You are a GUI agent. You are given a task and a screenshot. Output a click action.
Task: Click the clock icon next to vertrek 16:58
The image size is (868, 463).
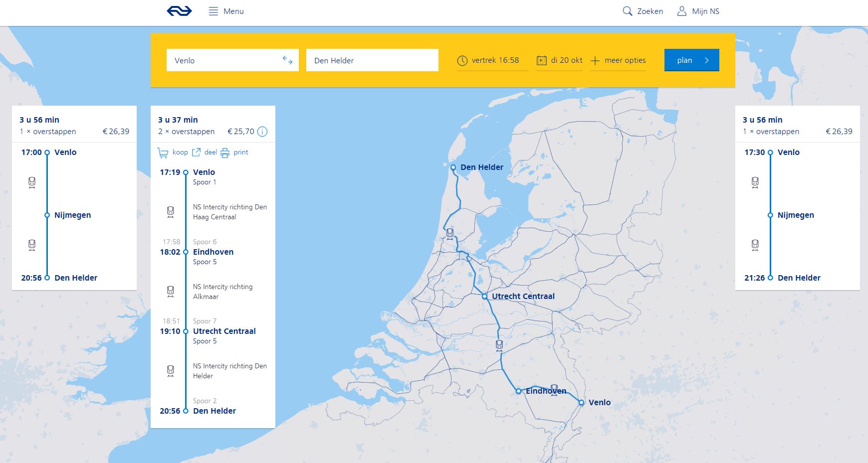tap(462, 60)
